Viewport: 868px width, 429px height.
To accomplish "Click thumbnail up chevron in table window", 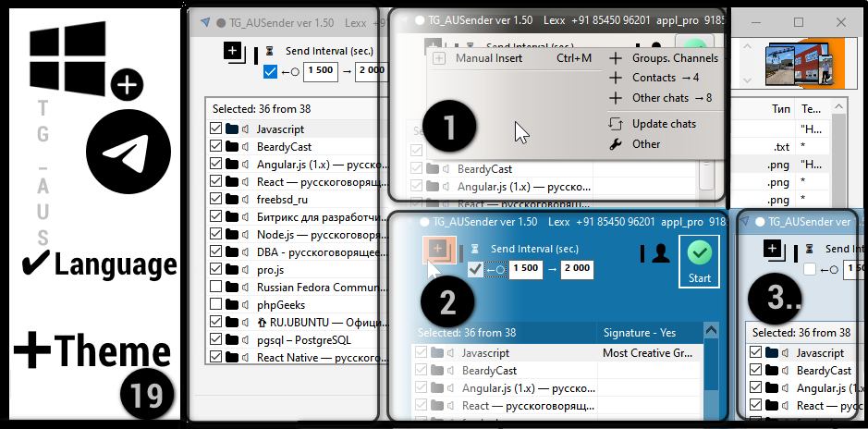I will point(747,46).
